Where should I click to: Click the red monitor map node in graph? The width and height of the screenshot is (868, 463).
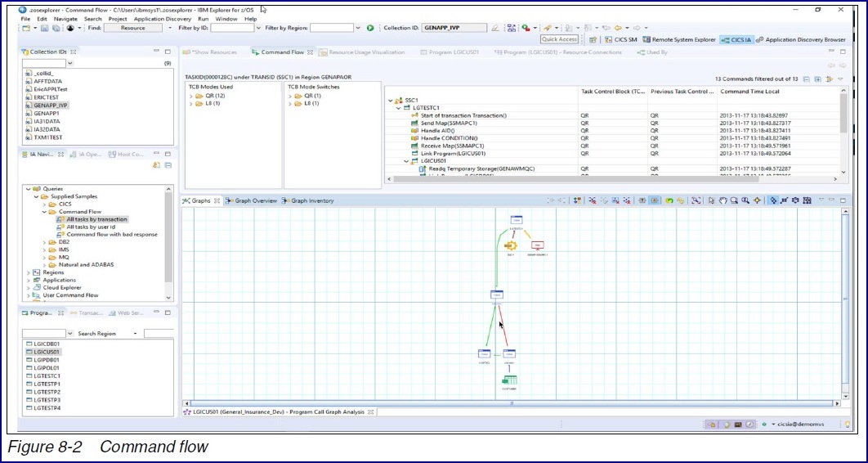pos(537,245)
